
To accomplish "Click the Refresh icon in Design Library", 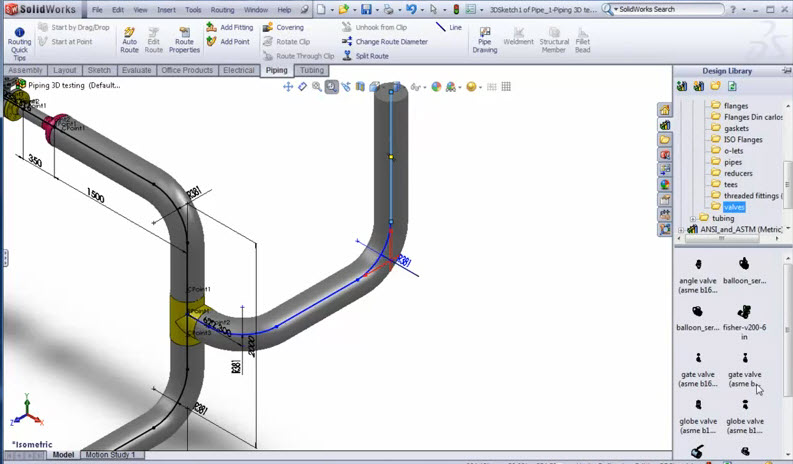I will (732, 86).
